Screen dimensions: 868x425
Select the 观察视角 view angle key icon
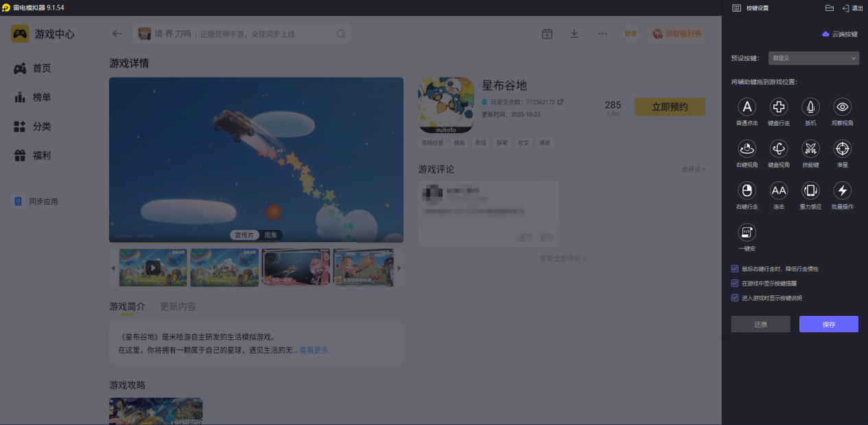click(842, 107)
